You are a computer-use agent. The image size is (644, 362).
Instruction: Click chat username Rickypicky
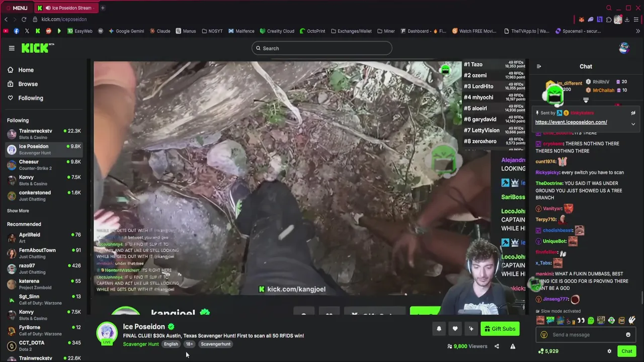pyautogui.click(x=547, y=172)
